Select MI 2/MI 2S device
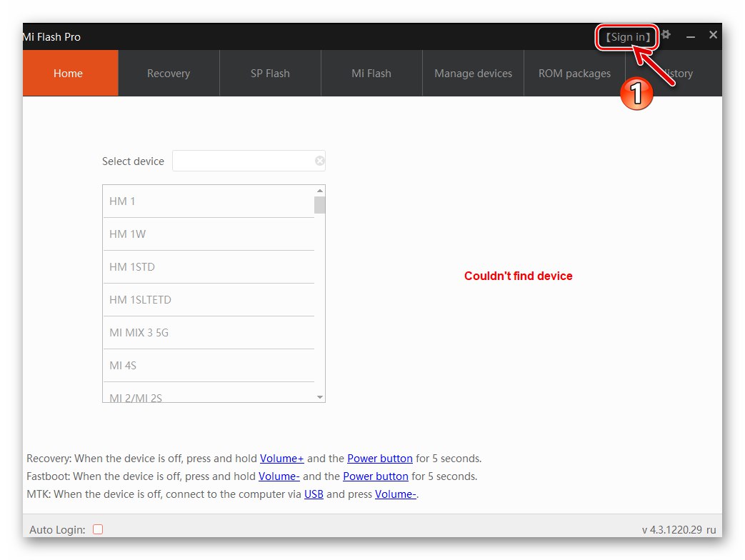The image size is (745, 560). click(x=209, y=394)
